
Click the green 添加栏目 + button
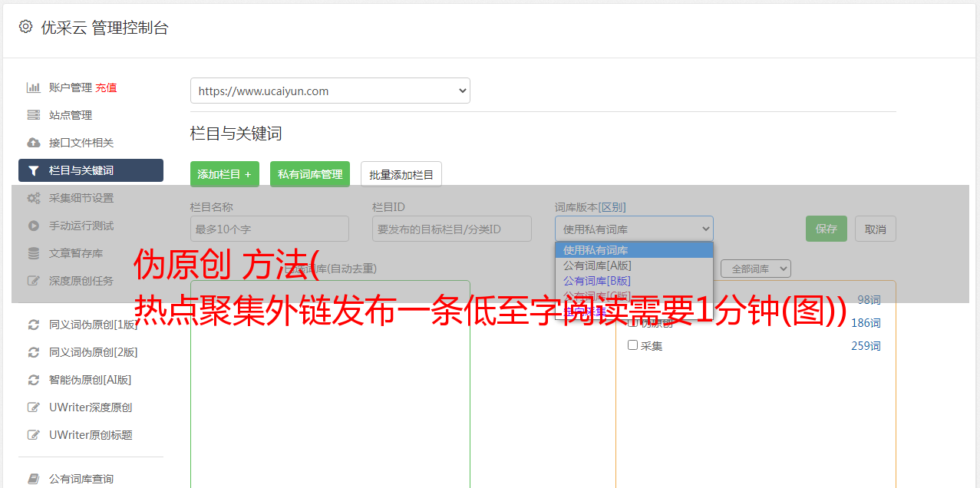[x=225, y=174]
